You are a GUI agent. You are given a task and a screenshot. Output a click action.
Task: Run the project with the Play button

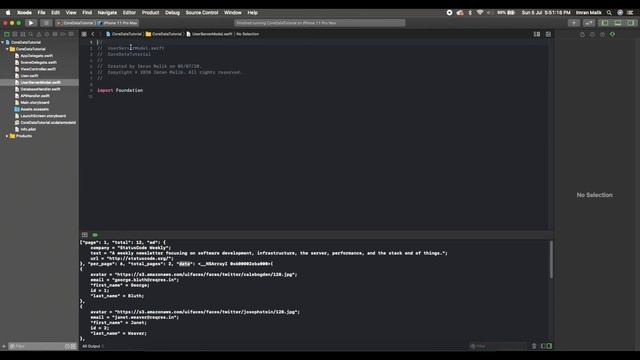click(x=31, y=23)
